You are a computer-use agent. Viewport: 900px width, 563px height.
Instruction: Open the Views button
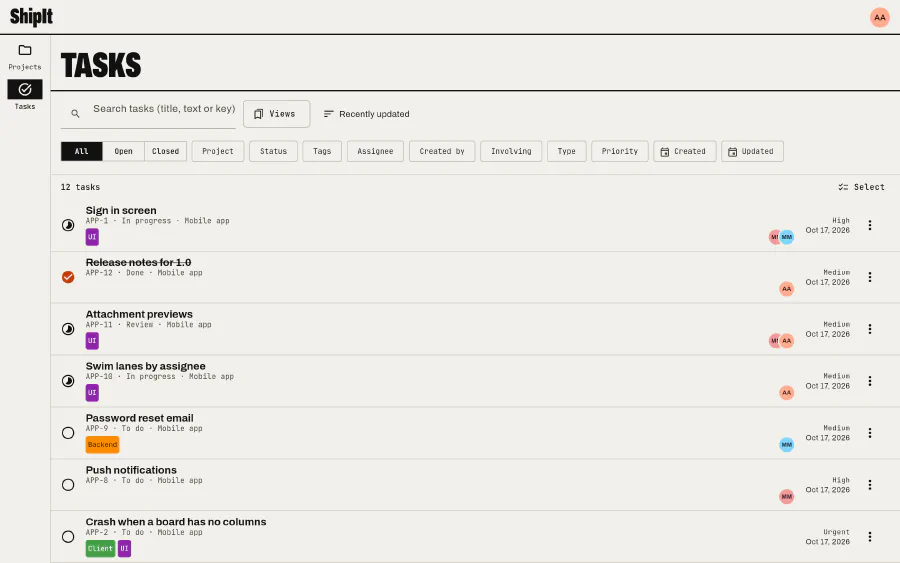[277, 114]
